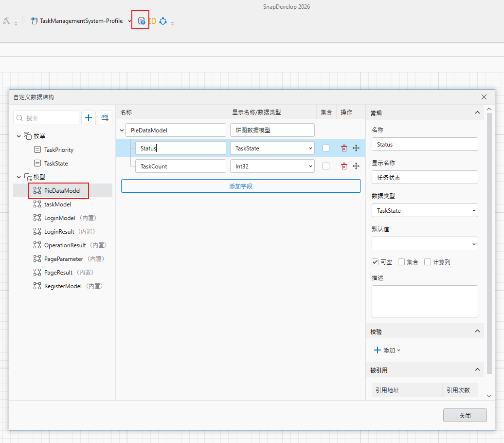Delete the TaskCount field via trash icon
This screenshot has width=504, height=443.
[344, 166]
